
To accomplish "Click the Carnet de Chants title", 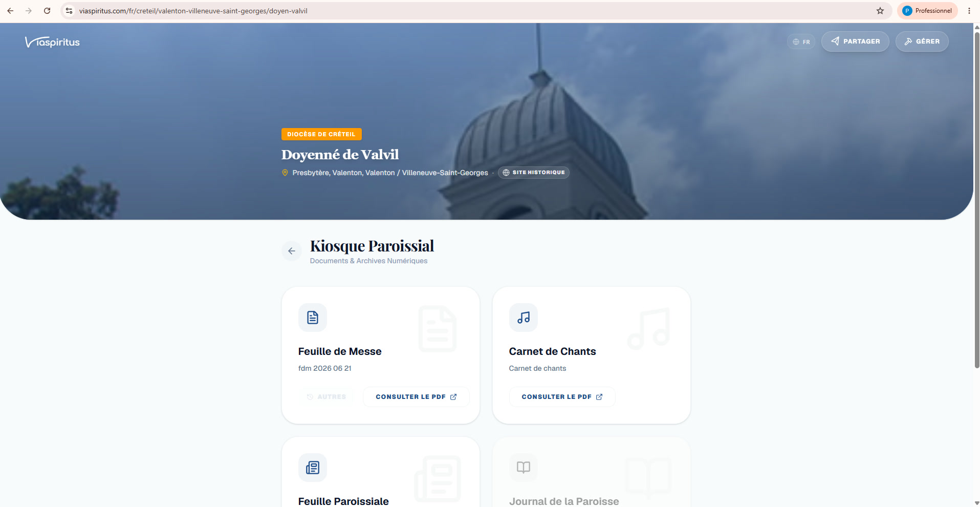I will (552, 351).
